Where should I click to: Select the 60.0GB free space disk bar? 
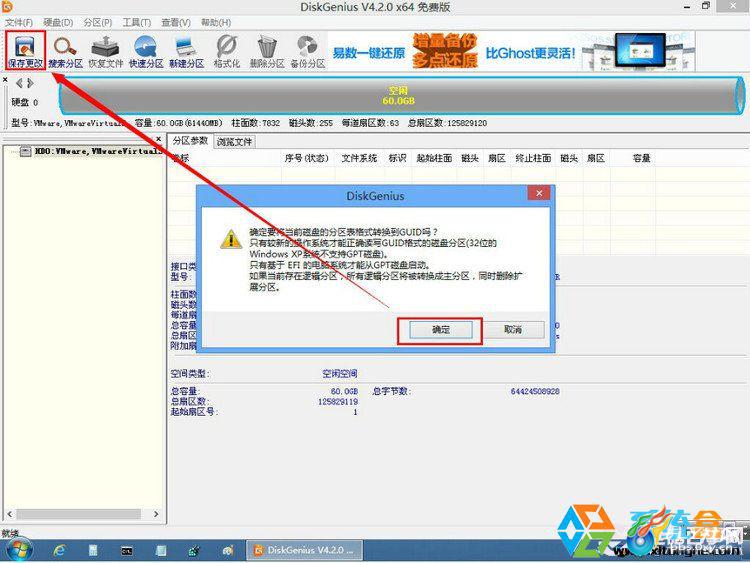[x=401, y=95]
